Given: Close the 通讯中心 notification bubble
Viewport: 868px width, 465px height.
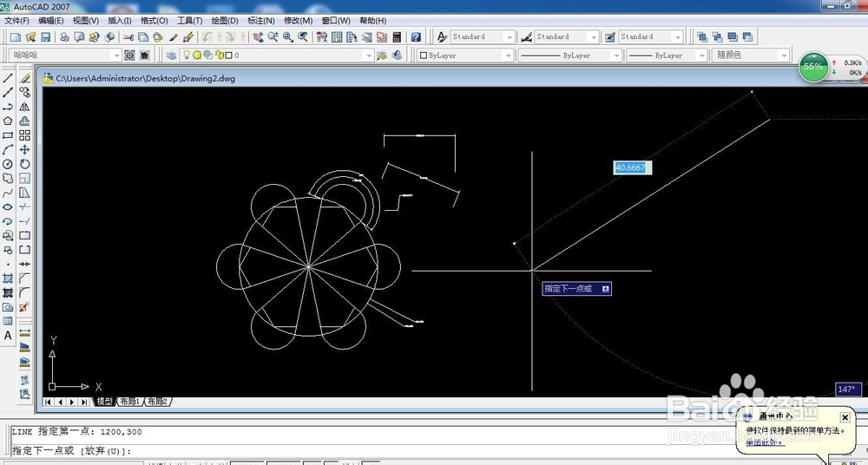Looking at the screenshot, I should point(845,417).
